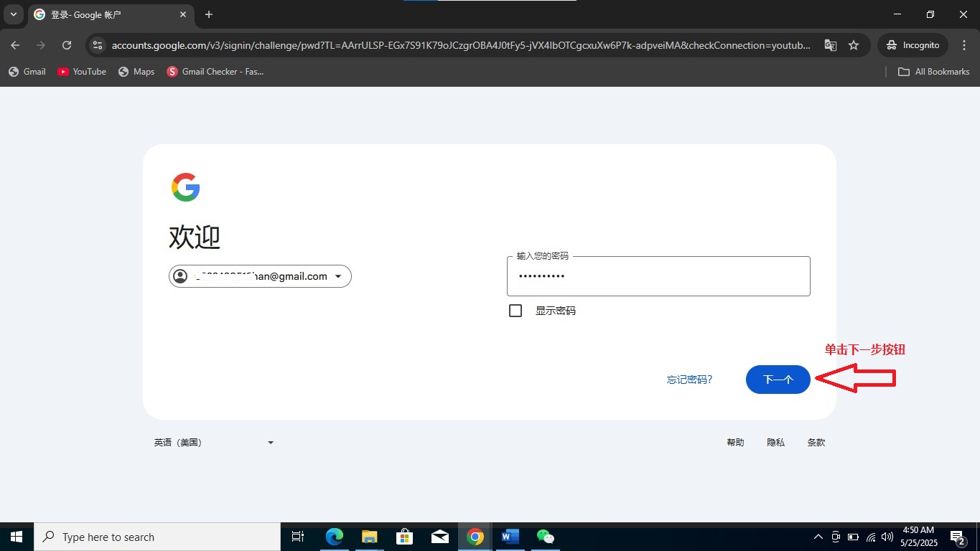The width and height of the screenshot is (980, 551).
Task: Click the blue 下一个 button
Action: coord(778,380)
